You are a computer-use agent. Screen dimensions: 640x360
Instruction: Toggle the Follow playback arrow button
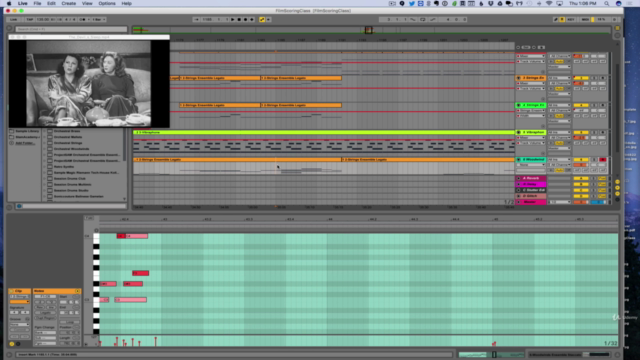click(197, 19)
